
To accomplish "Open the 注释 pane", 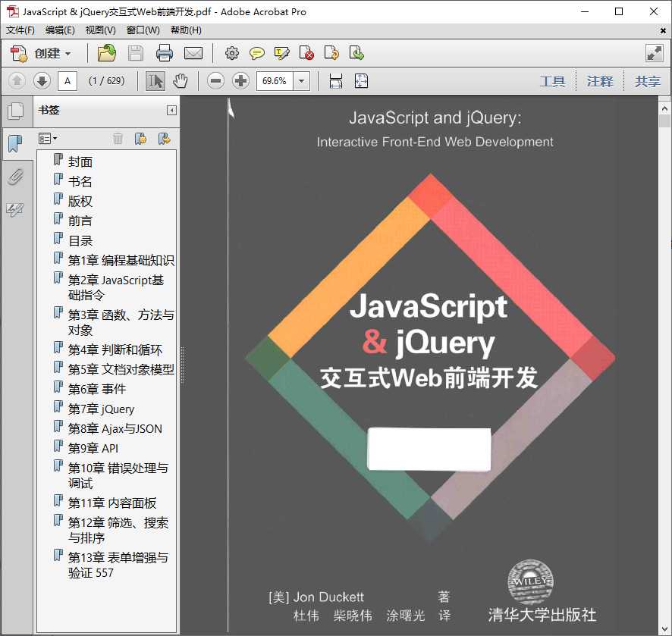I will coord(600,81).
